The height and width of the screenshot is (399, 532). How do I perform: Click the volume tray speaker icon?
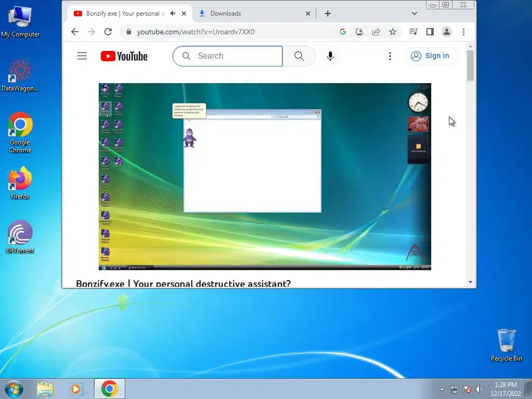(479, 389)
